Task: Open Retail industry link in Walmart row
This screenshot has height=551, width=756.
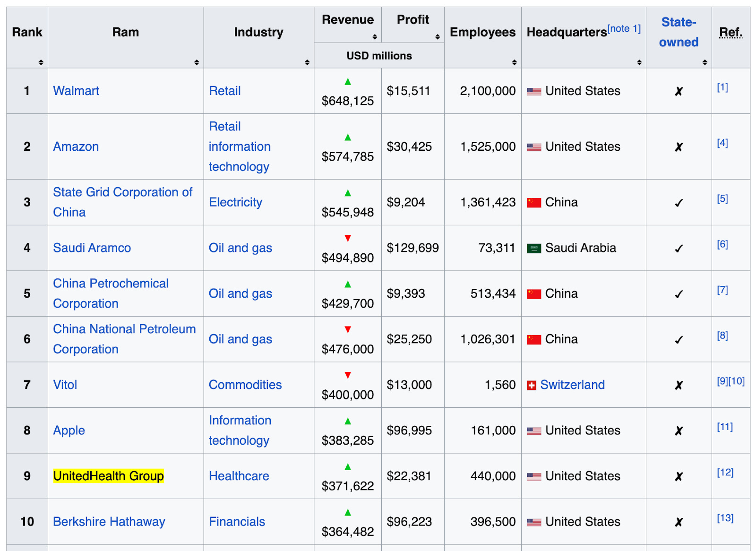Action: (225, 91)
